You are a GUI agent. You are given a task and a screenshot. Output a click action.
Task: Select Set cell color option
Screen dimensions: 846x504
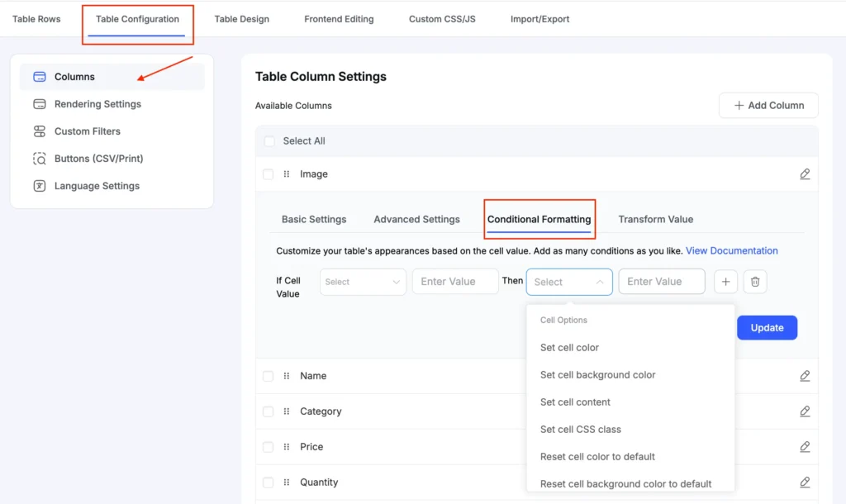pos(569,348)
